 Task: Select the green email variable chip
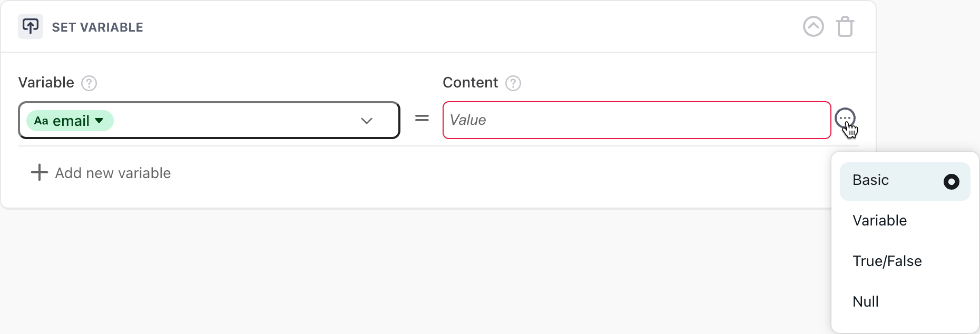70,121
